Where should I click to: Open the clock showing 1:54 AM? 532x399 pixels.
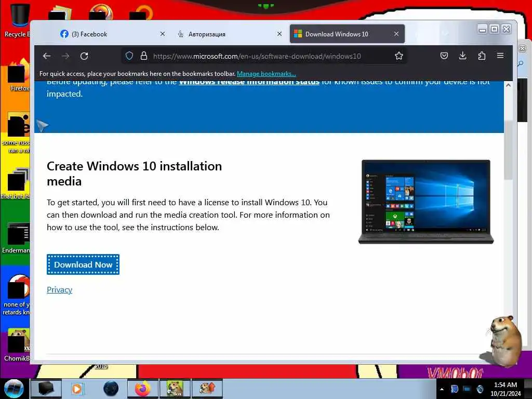click(505, 389)
